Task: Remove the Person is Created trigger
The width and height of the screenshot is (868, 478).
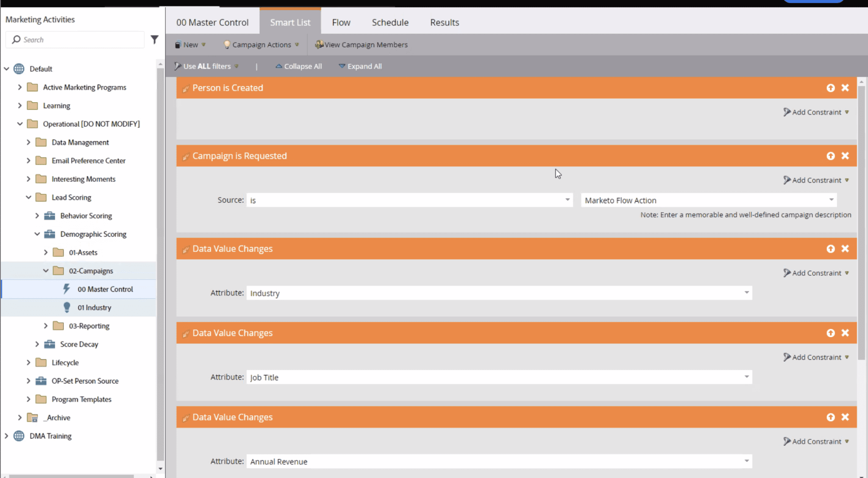Action: click(x=846, y=88)
